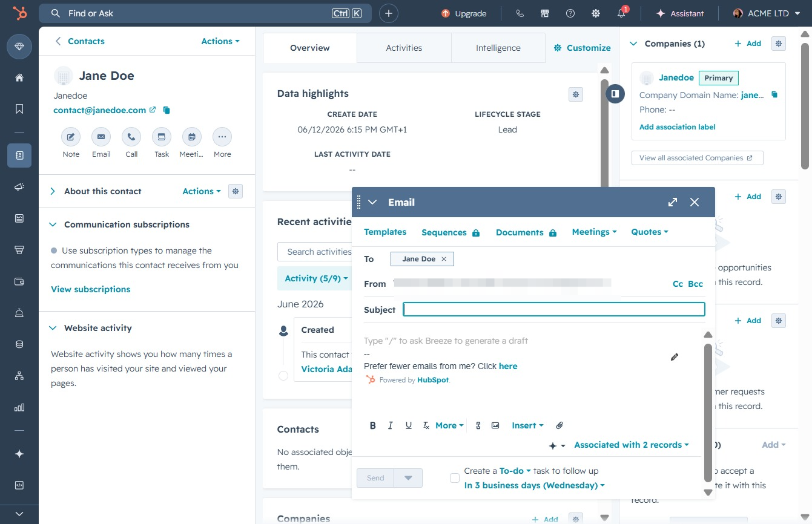
Task: Open the megaphone Marketing sidebar icon
Action: tap(19, 187)
